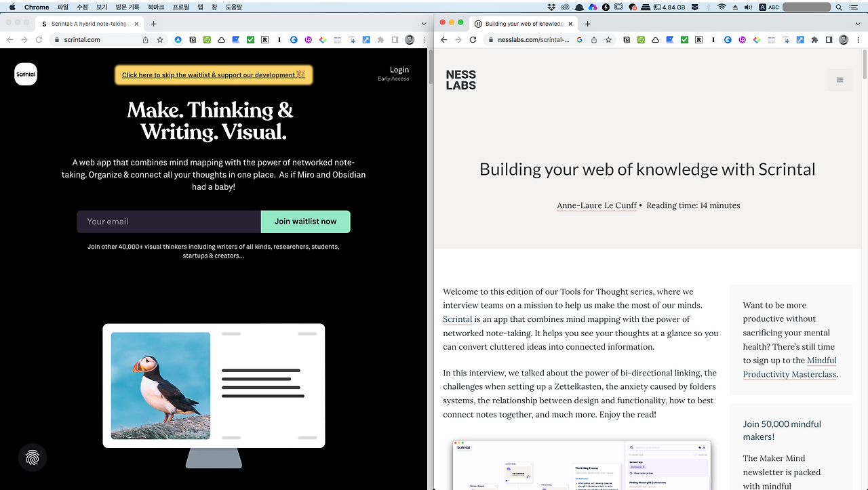Screen dimensions: 868x490
Task: Click the Ness Labs logo
Action: tap(461, 80)
